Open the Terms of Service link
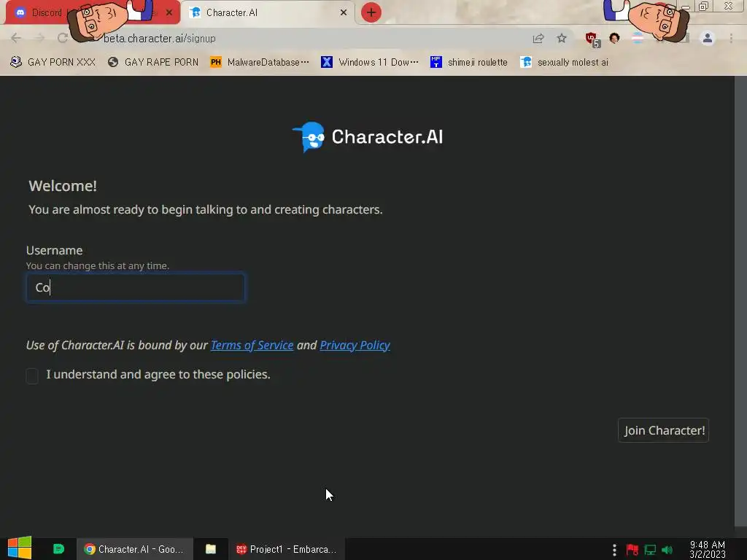747x560 pixels. 252,345
